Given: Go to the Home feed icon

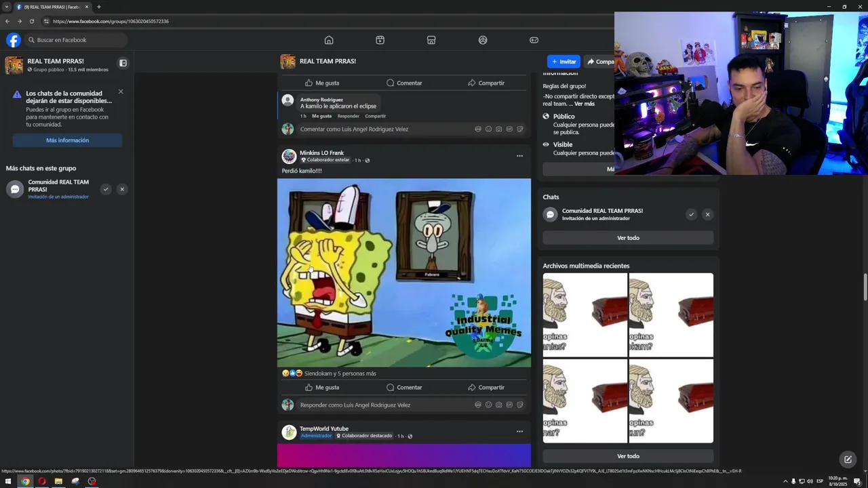Looking at the screenshot, I should 329,40.
